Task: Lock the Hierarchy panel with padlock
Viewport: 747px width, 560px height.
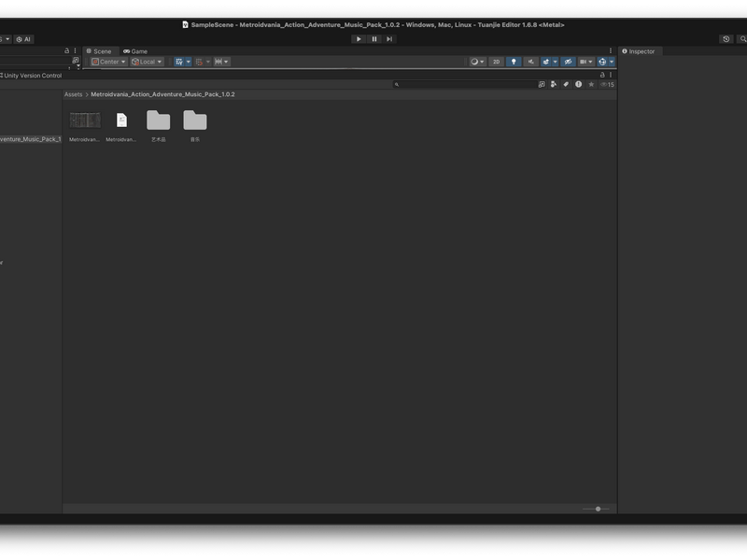Action: 66,50
